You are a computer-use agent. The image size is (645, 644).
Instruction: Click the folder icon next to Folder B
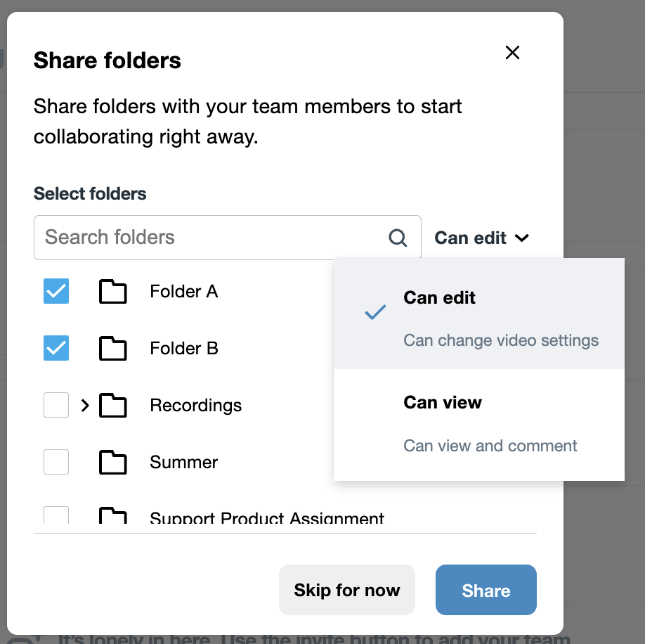point(113,348)
